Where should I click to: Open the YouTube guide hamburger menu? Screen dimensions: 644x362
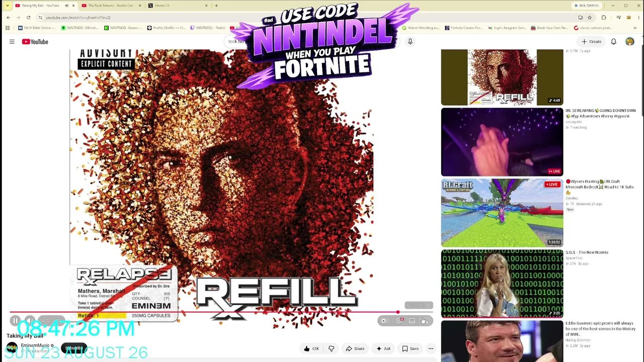12,42
